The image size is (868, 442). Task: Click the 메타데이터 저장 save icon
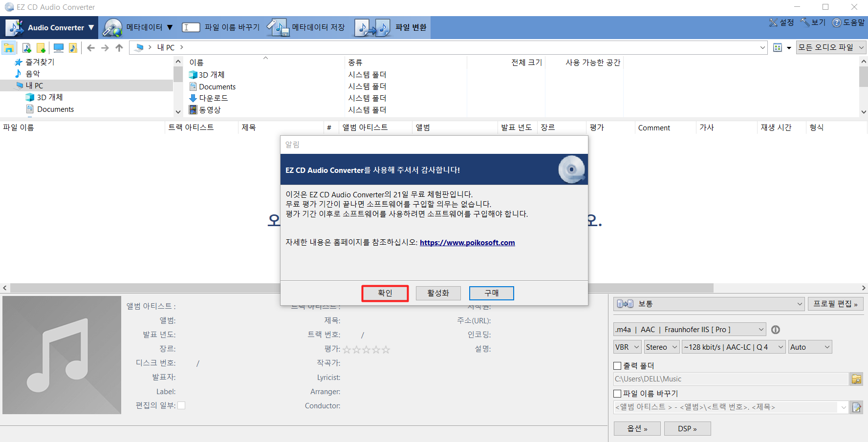click(x=278, y=27)
